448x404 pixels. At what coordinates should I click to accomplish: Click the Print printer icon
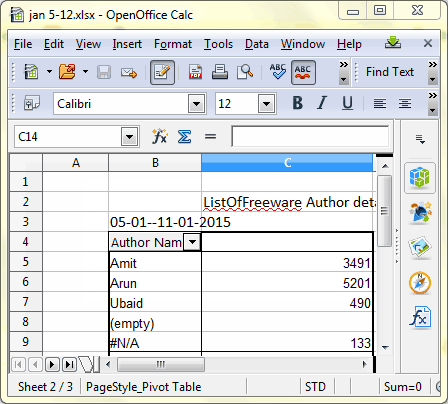point(220,72)
